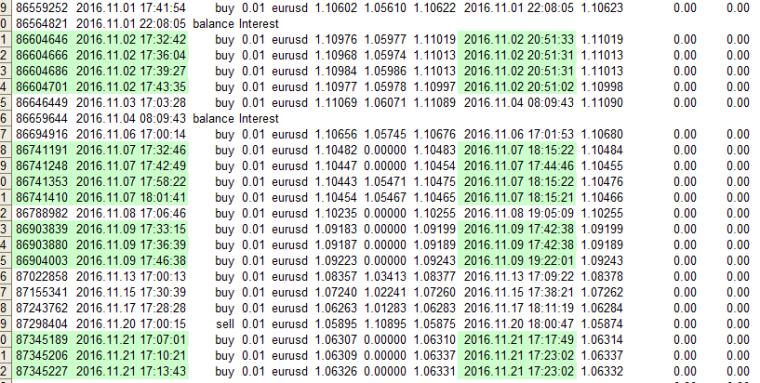This screenshot has width=760, height=383.
Task: Select ticket 87155341
Action: coord(42,292)
